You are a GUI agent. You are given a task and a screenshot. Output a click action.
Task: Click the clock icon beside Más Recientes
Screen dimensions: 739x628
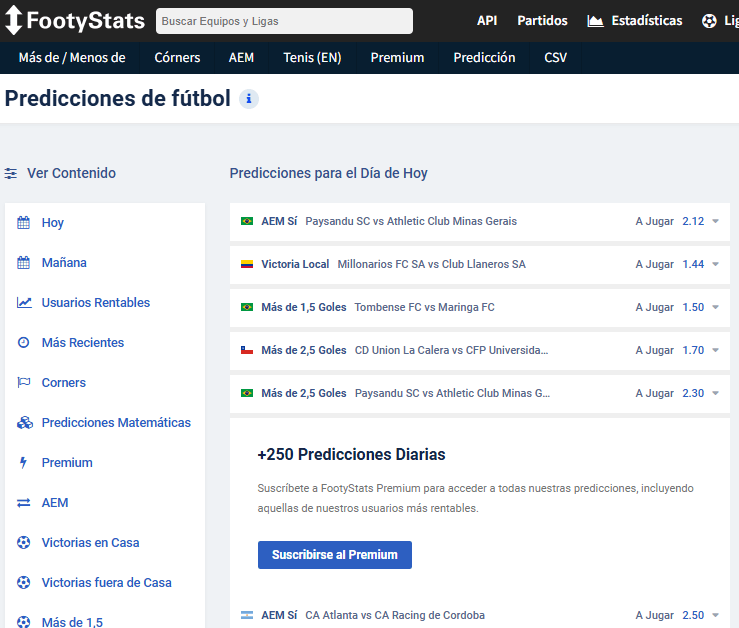24,343
